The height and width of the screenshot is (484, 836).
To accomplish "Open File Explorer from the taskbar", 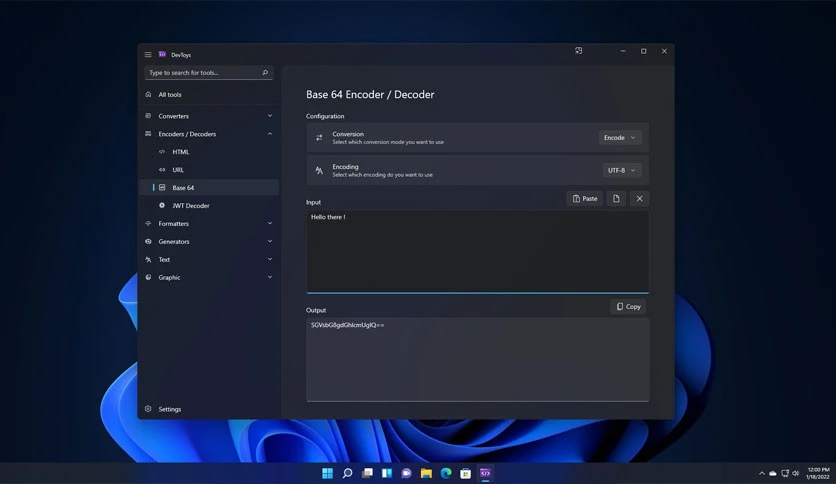I will click(x=426, y=473).
